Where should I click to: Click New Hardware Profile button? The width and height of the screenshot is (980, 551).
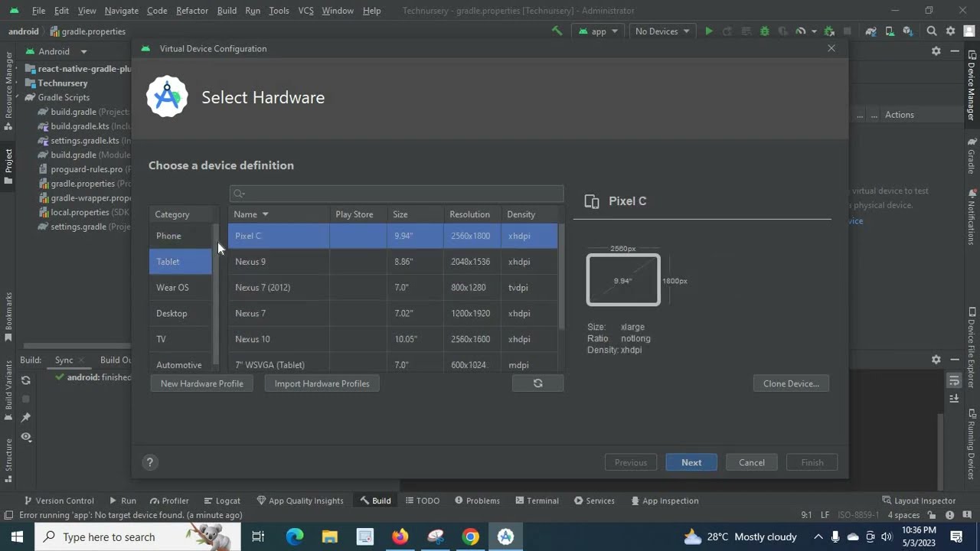tap(202, 383)
